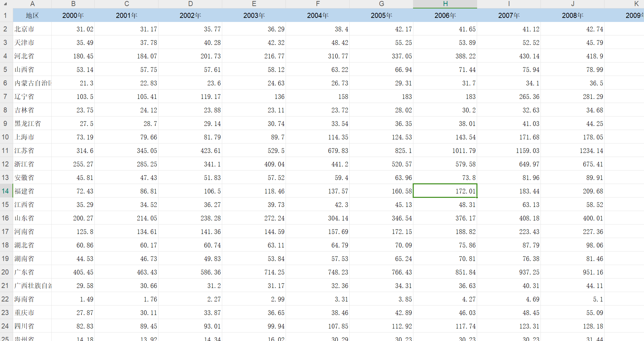Select column J header
The image size is (644, 341).
click(573, 4)
